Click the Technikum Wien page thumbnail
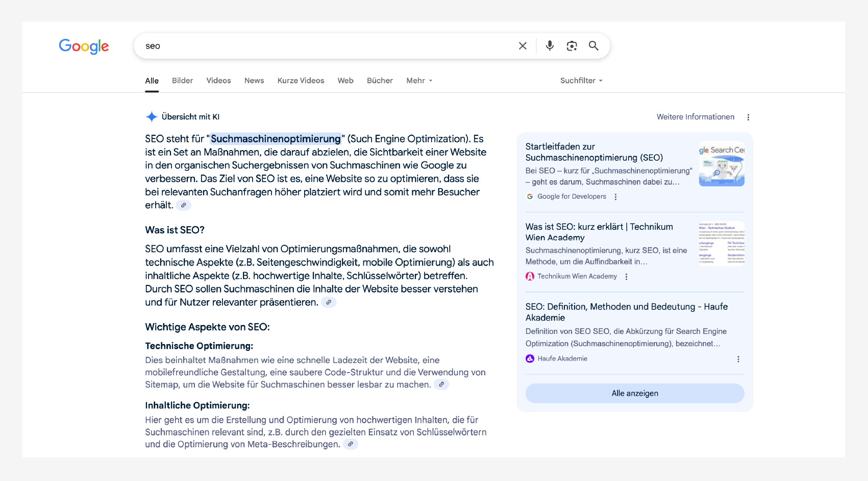868x481 pixels. (722, 244)
